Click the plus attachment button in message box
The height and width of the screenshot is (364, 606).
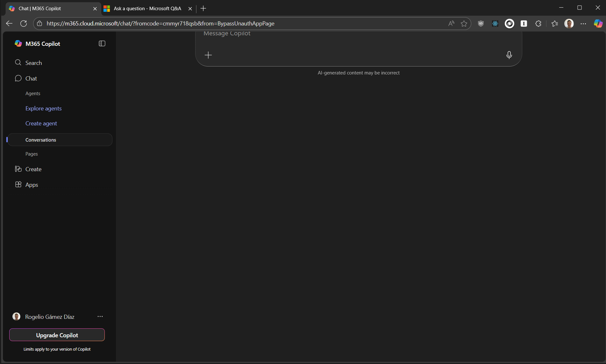(x=208, y=55)
